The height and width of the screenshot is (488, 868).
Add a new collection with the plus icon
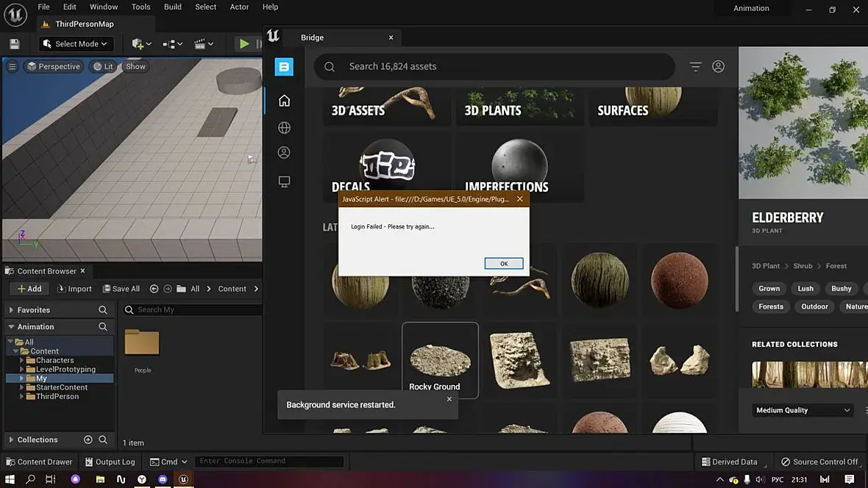pos(88,439)
